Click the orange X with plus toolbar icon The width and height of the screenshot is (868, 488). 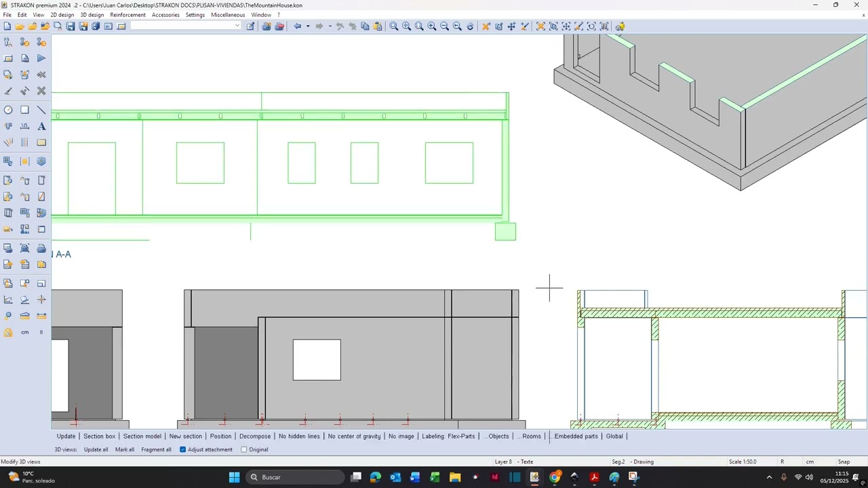[x=486, y=26]
